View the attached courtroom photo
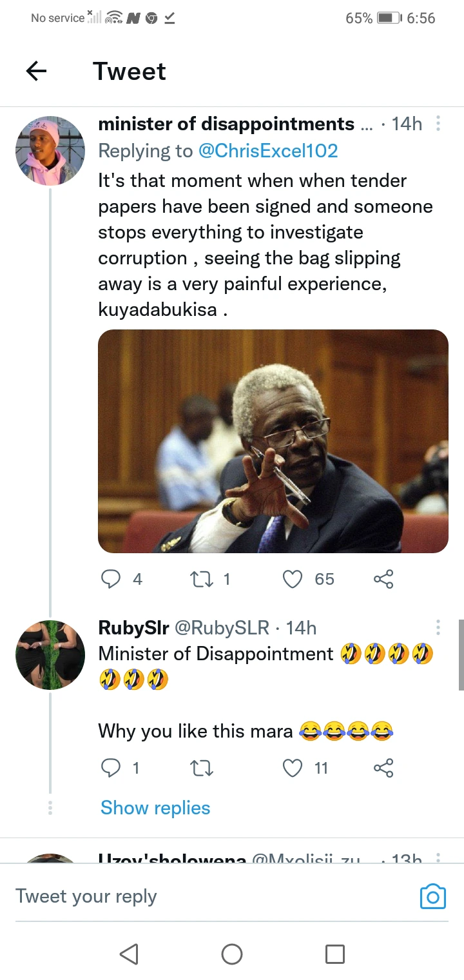The image size is (464, 980). 273,442
